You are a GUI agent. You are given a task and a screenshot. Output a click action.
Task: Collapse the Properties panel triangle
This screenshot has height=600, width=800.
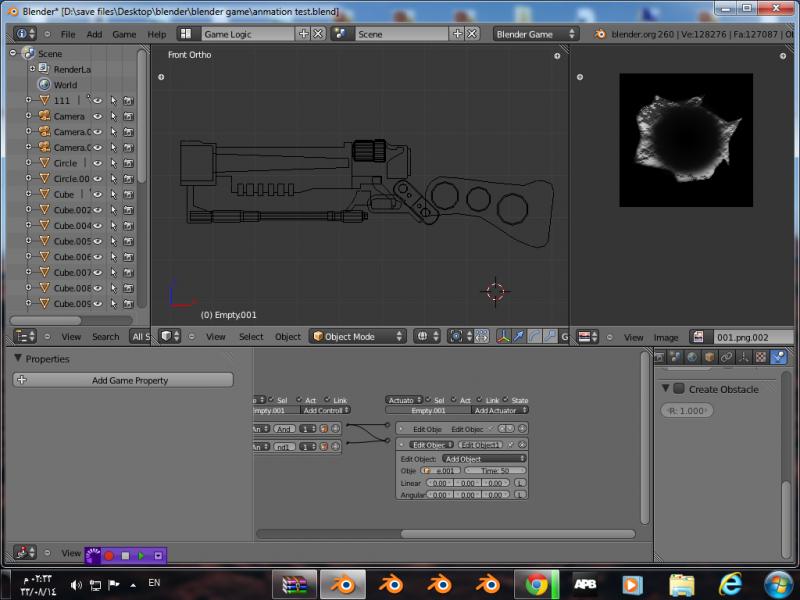18,359
